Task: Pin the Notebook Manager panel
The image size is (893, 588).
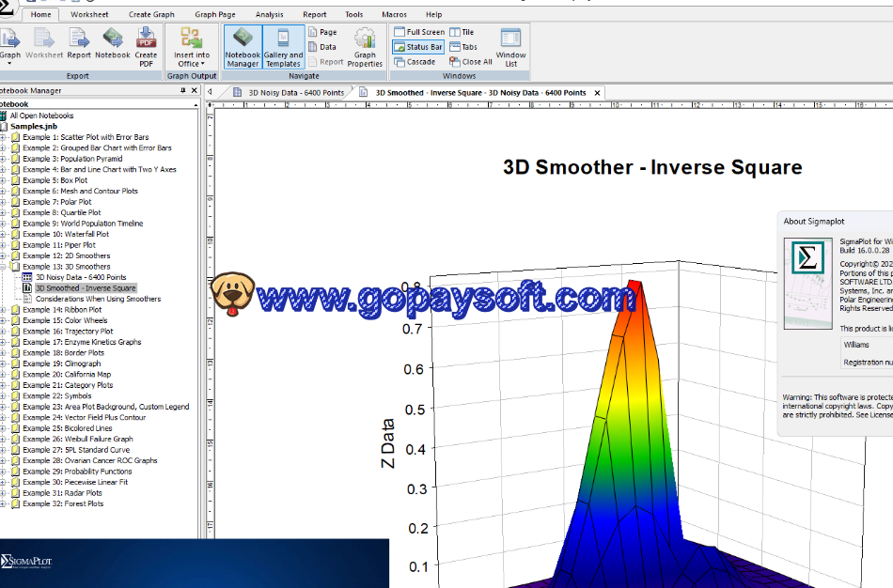Action: (182, 90)
